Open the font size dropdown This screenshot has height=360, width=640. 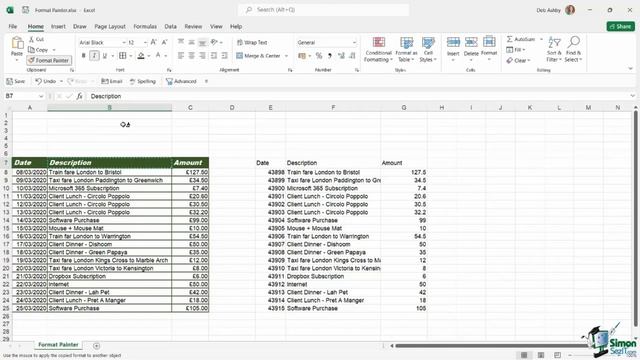(x=145, y=42)
